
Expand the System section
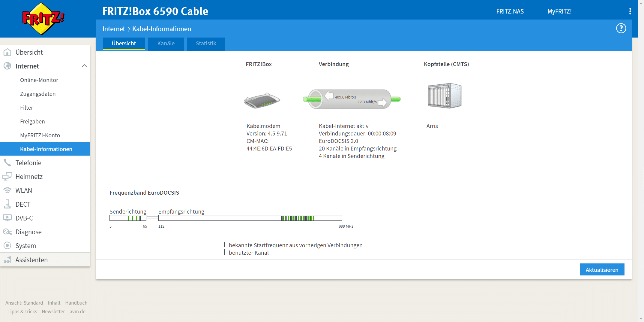point(25,246)
